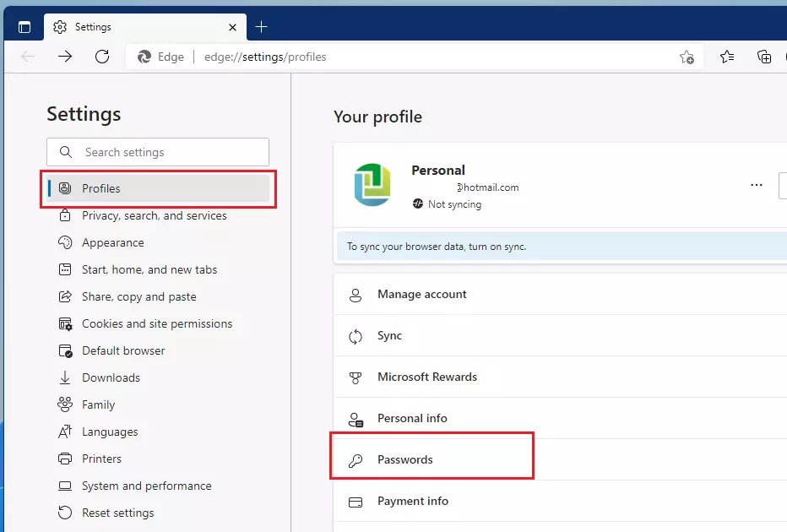Image resolution: width=787 pixels, height=532 pixels.
Task: Click the Manage account person icon
Action: (x=356, y=294)
